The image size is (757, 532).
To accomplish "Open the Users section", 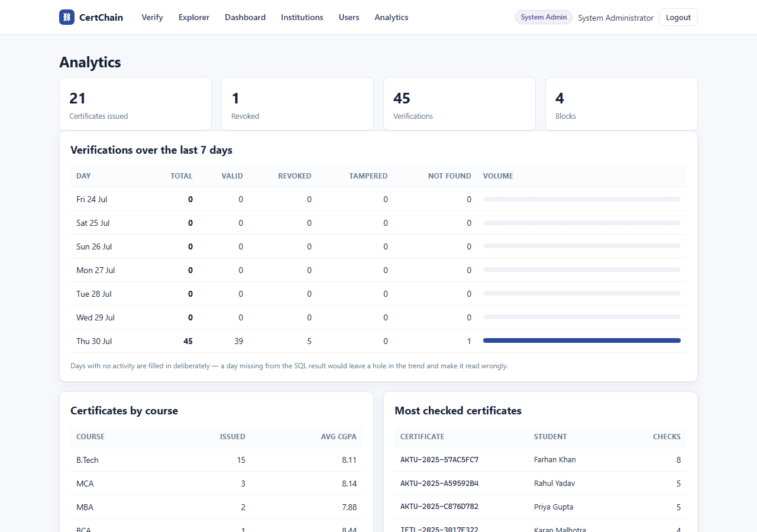I will (349, 18).
